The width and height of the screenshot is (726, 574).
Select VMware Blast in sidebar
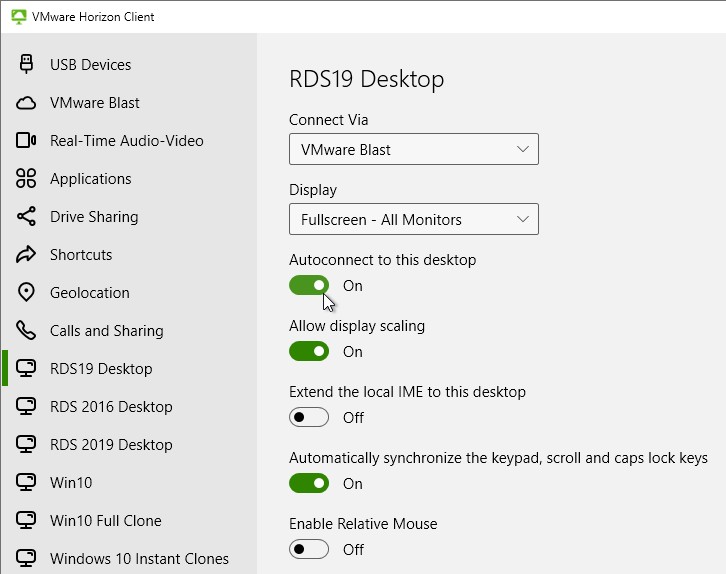pos(129,103)
